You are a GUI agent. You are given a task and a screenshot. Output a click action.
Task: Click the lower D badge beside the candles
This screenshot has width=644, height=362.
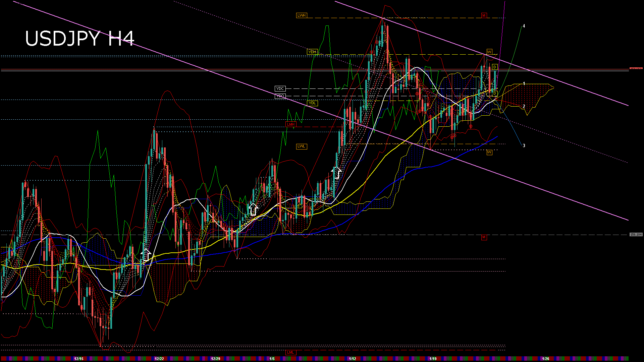pyautogui.click(x=494, y=93)
